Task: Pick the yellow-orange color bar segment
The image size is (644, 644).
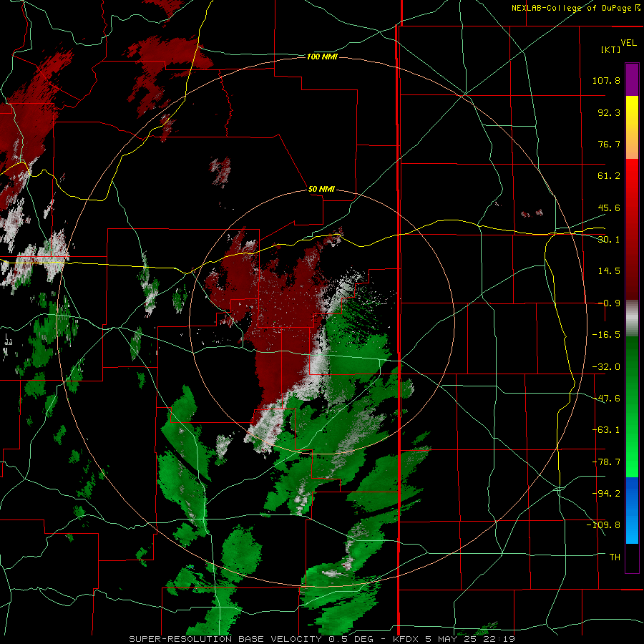Action: click(x=632, y=127)
